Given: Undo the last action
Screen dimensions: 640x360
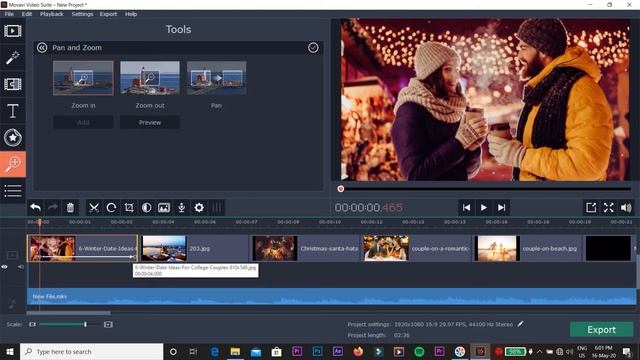Looking at the screenshot, I should point(36,208).
